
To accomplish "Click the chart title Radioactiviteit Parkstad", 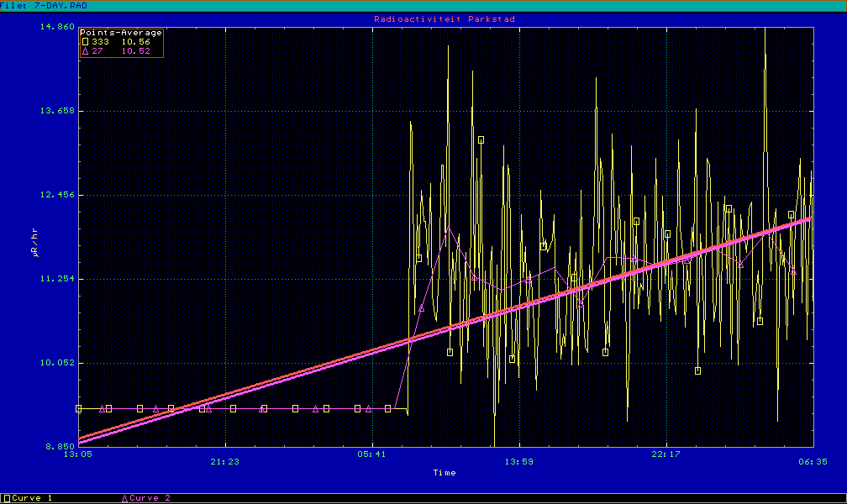I will pos(445,18).
